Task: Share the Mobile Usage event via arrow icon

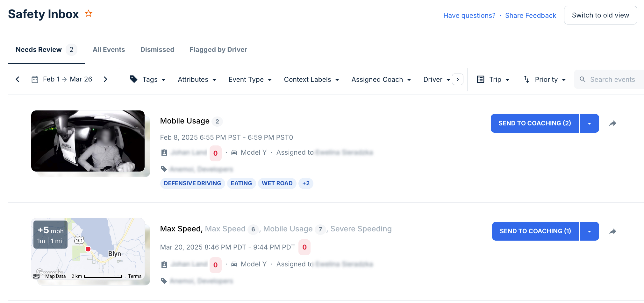Action: click(612, 123)
